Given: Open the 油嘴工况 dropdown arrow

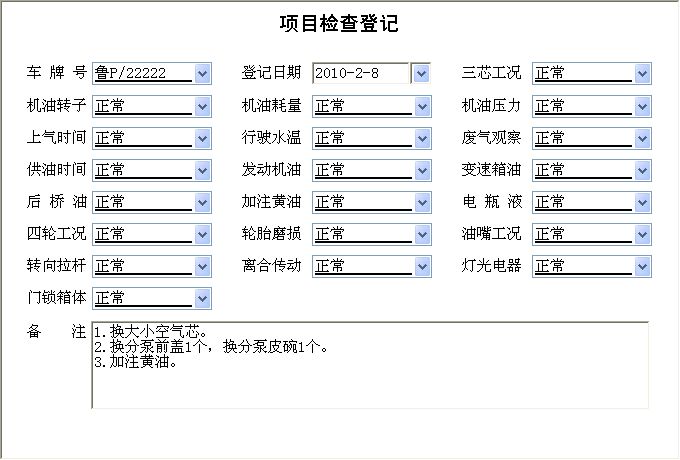Looking at the screenshot, I should 643,235.
